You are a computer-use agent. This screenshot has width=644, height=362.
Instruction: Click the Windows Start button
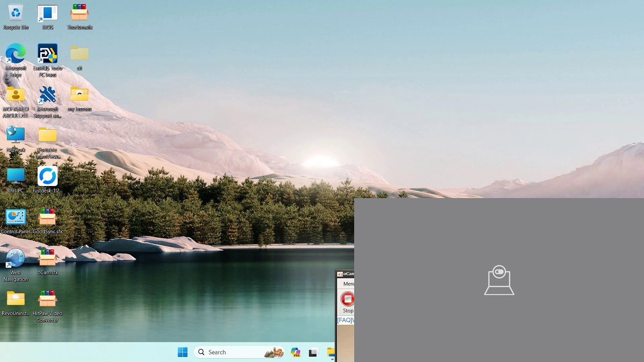pyautogui.click(x=183, y=352)
